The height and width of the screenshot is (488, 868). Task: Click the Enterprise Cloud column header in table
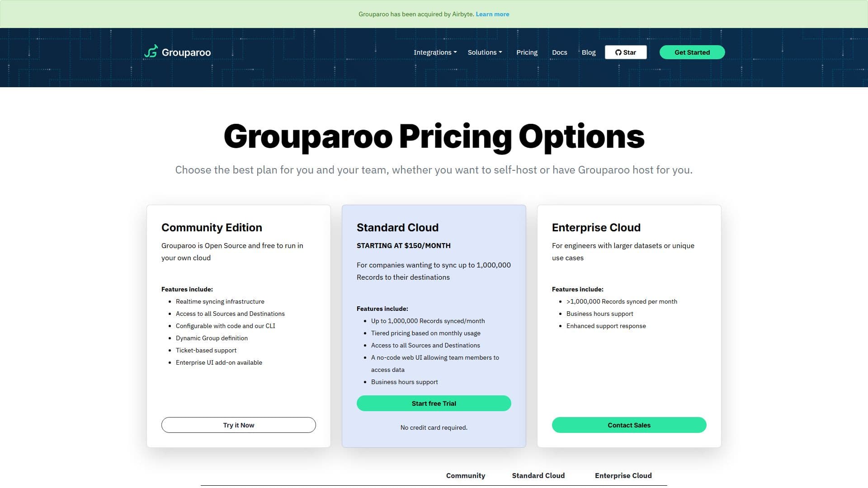[623, 475]
